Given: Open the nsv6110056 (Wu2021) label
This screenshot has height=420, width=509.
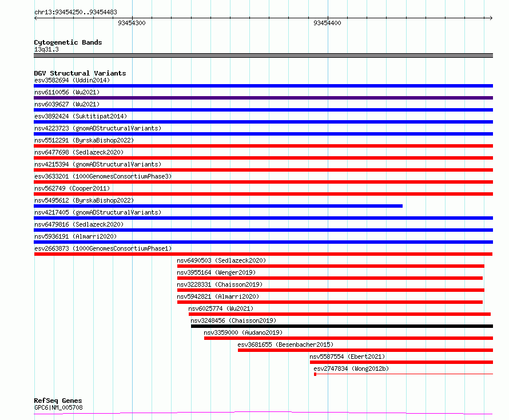Looking at the screenshot, I should [67, 92].
